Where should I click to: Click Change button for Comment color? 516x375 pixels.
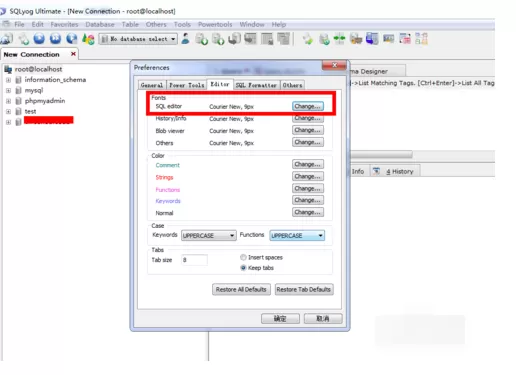pos(308,164)
